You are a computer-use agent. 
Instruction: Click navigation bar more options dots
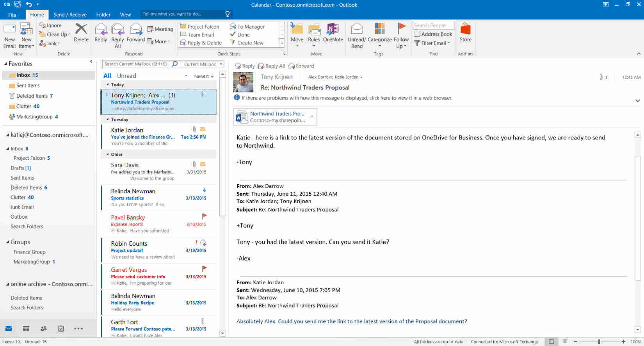click(x=78, y=328)
